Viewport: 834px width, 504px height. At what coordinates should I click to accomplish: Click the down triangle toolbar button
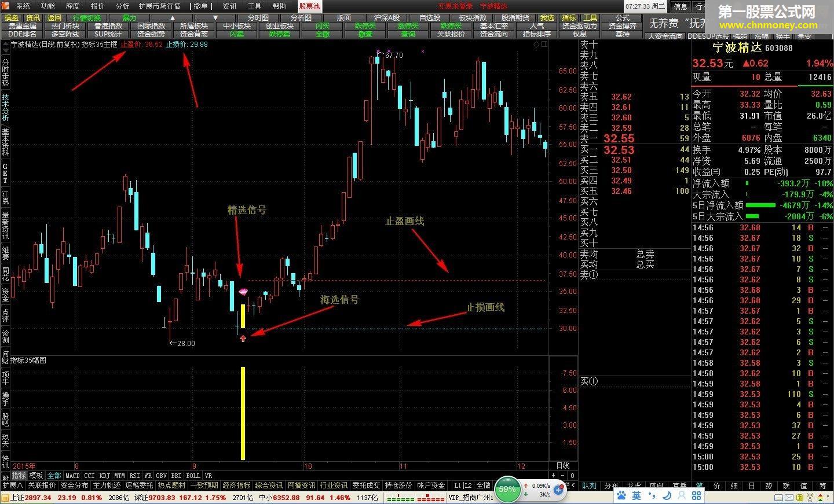point(215,18)
